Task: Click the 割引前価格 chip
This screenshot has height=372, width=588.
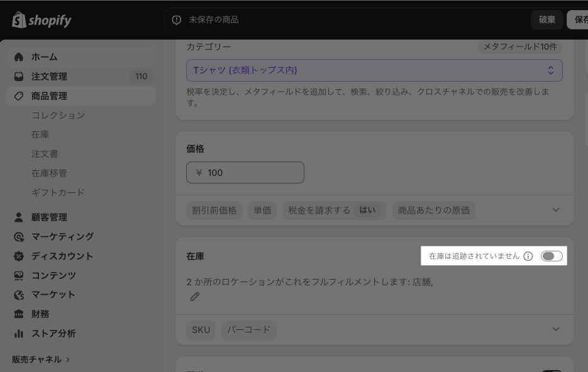Action: coord(214,210)
